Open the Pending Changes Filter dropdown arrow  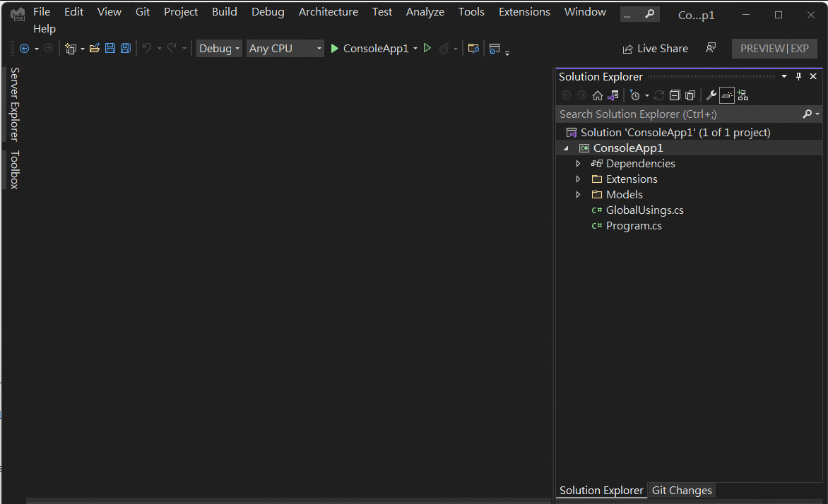coord(647,96)
